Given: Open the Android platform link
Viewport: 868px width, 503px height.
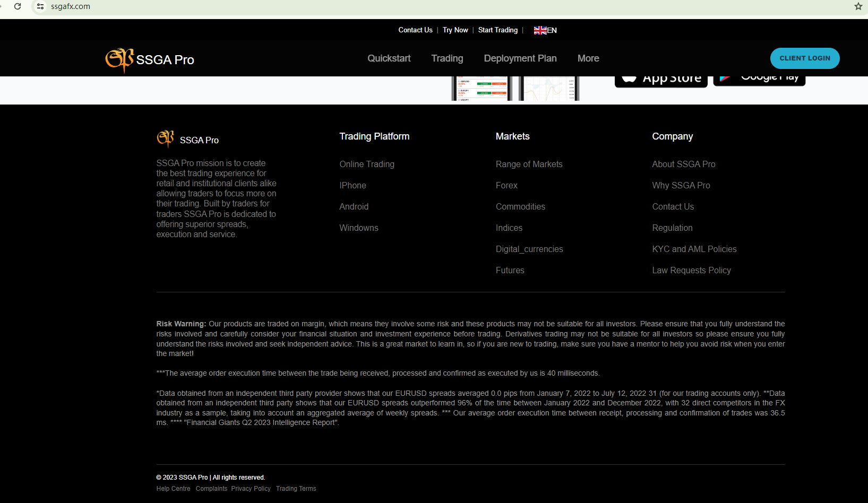Looking at the screenshot, I should click(x=354, y=207).
